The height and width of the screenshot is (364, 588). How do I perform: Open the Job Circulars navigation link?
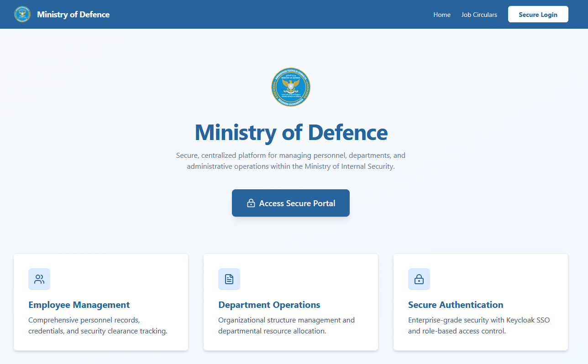479,15
